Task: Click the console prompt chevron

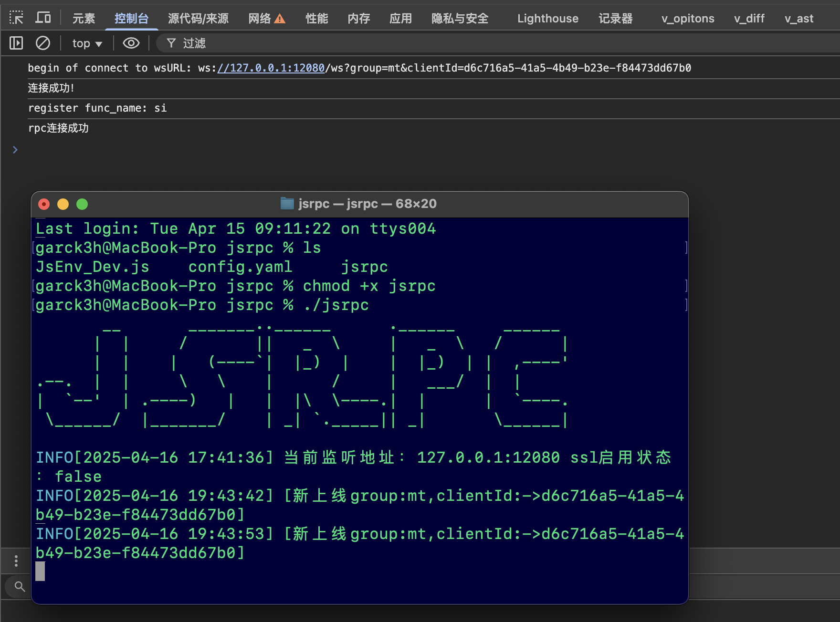Action: (x=15, y=150)
